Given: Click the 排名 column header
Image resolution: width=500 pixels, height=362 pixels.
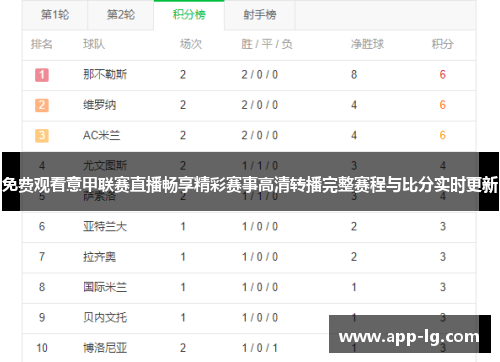Looking at the screenshot, I should tap(42, 44).
